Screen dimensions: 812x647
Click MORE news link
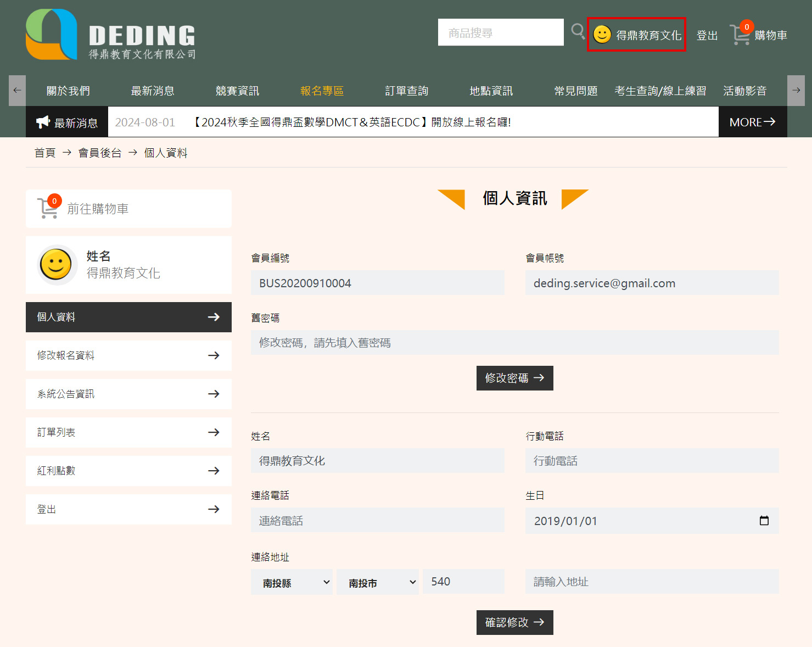752,122
